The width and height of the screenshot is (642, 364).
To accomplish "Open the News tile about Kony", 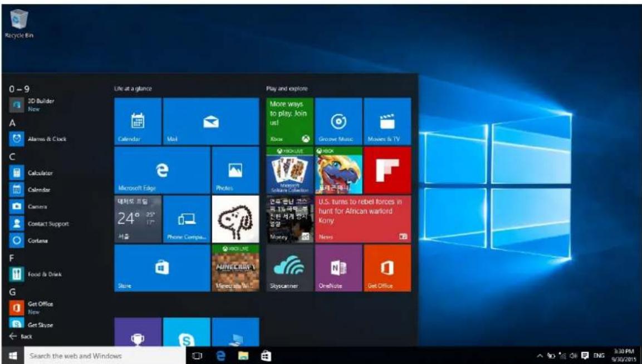I will [x=363, y=219].
